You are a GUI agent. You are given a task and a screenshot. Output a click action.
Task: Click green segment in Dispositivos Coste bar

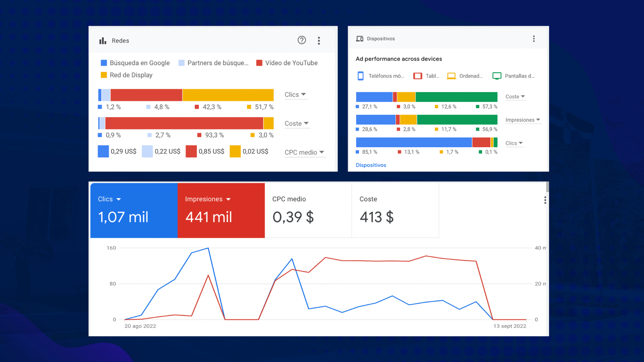[x=456, y=97]
